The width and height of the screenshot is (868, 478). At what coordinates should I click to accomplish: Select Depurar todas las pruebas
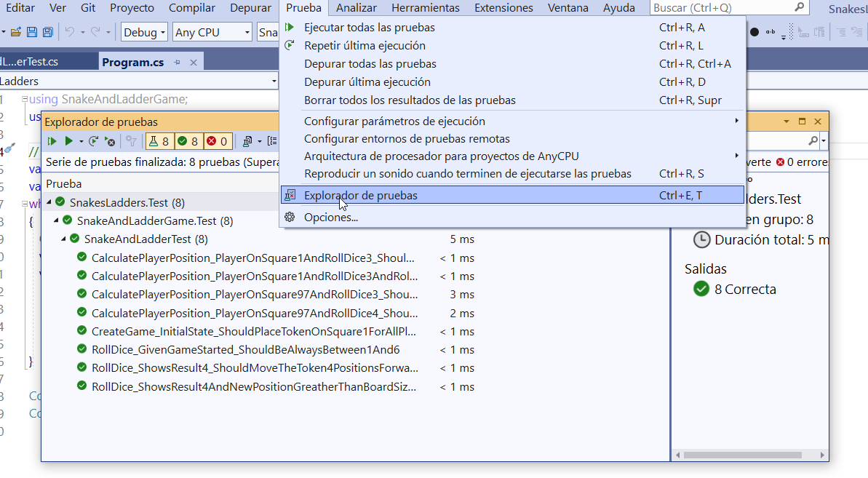pyautogui.click(x=512, y=63)
